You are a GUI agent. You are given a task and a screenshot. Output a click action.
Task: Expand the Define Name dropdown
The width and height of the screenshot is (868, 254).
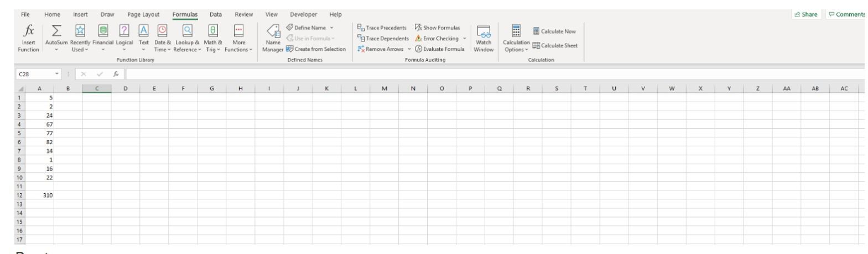tap(331, 28)
